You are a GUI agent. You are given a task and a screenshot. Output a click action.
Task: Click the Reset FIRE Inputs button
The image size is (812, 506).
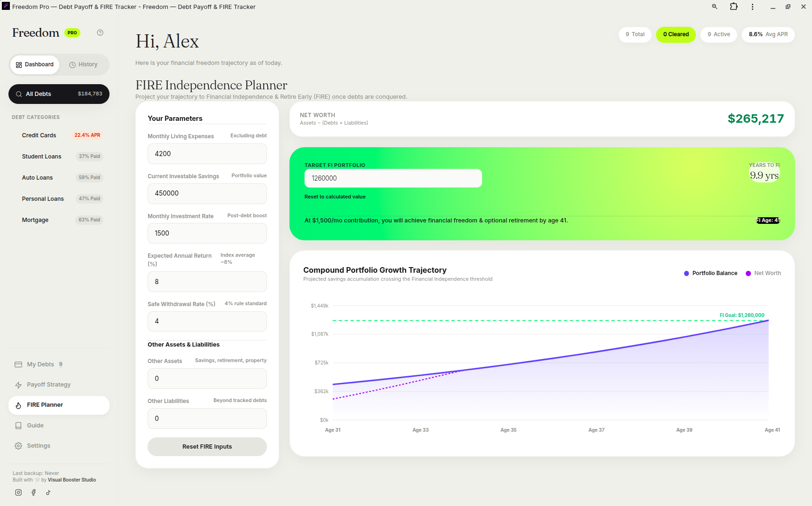click(x=207, y=447)
